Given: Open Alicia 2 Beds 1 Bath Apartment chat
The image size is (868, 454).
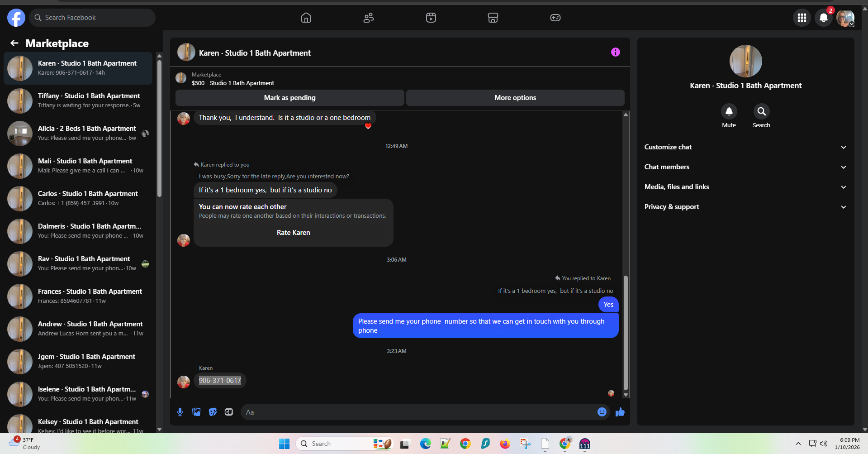Looking at the screenshot, I should [78, 133].
